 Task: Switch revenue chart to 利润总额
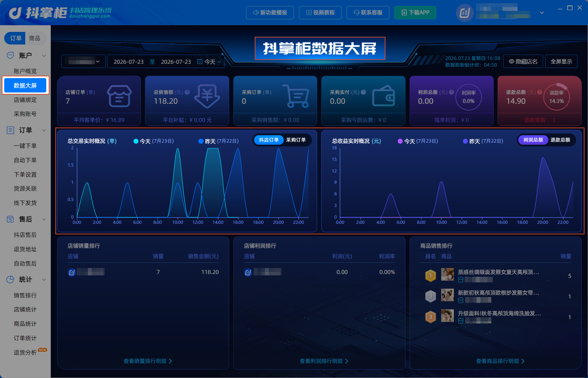click(x=533, y=140)
